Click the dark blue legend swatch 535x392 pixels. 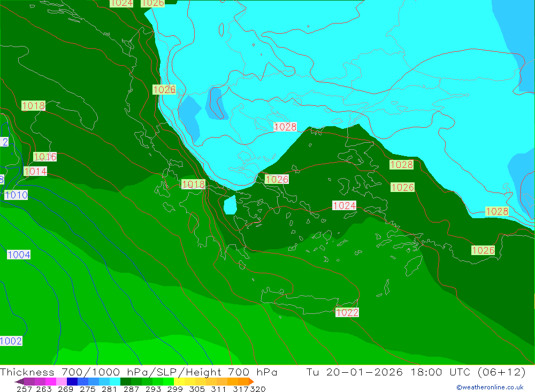click(72, 381)
